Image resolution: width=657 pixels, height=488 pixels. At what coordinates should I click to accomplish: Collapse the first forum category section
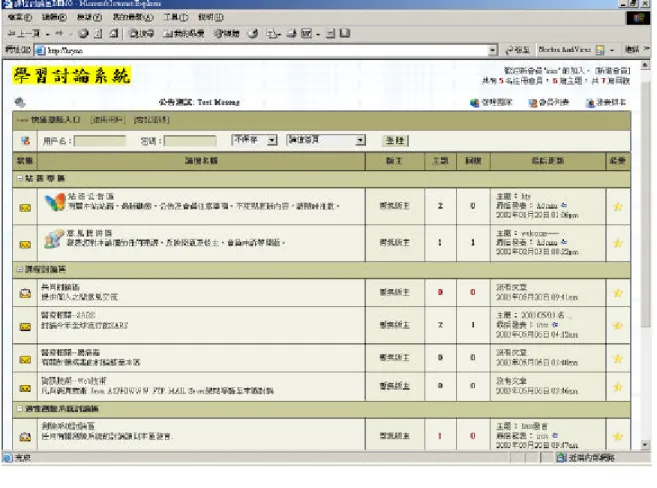[x=20, y=178]
